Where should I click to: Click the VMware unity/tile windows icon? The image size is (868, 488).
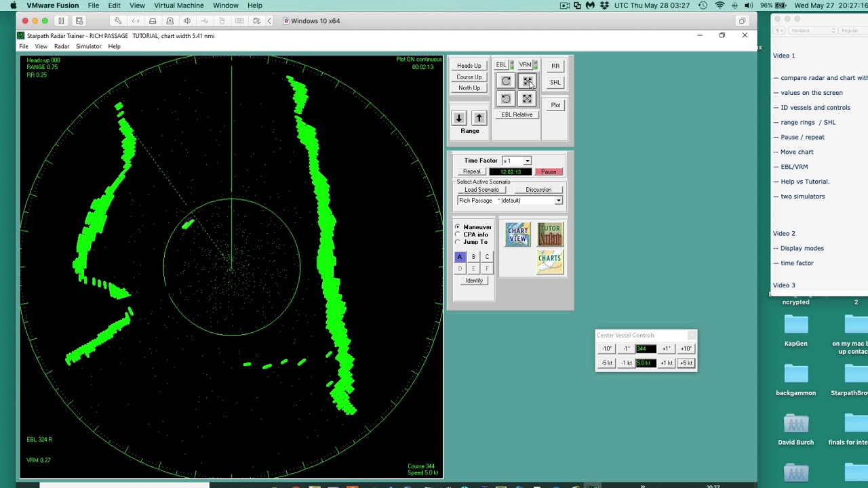(x=743, y=21)
